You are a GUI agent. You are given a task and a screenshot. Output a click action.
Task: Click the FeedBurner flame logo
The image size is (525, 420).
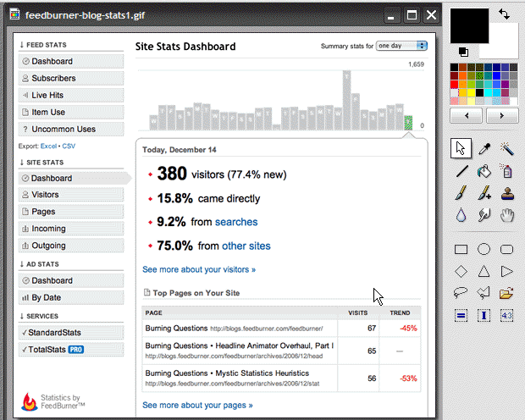click(29, 401)
